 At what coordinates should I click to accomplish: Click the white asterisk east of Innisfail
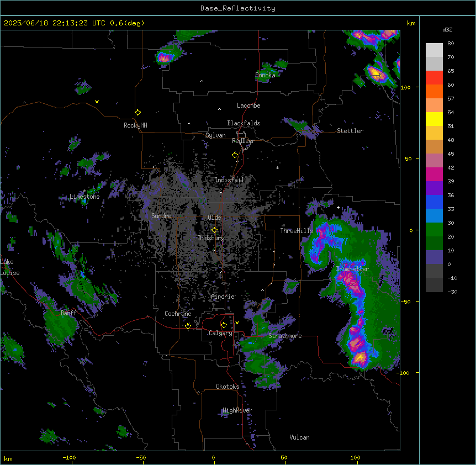pos(277,168)
